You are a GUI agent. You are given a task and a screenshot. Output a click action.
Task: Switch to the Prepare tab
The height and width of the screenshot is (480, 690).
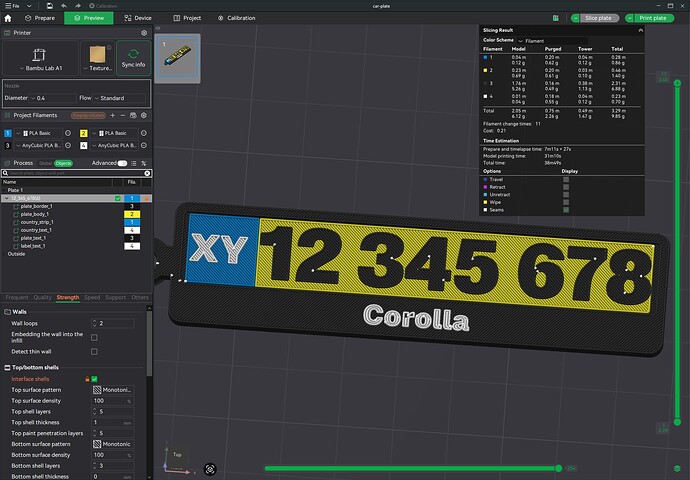(x=40, y=18)
